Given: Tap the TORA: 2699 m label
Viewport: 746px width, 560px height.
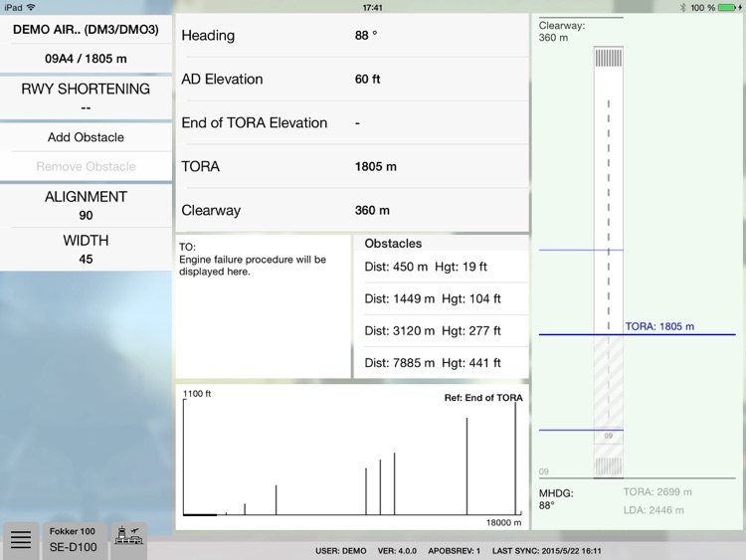Looking at the screenshot, I should [x=657, y=492].
